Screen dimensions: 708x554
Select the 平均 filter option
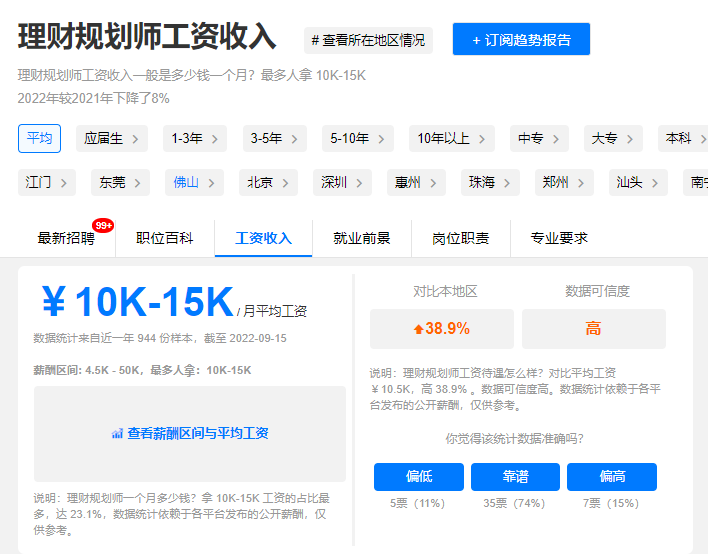click(x=39, y=138)
